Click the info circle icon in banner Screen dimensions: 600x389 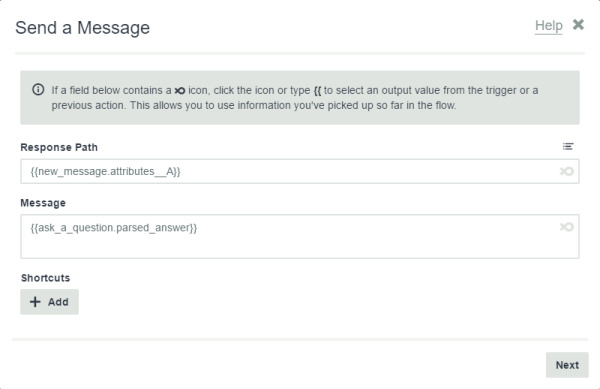tap(38, 90)
